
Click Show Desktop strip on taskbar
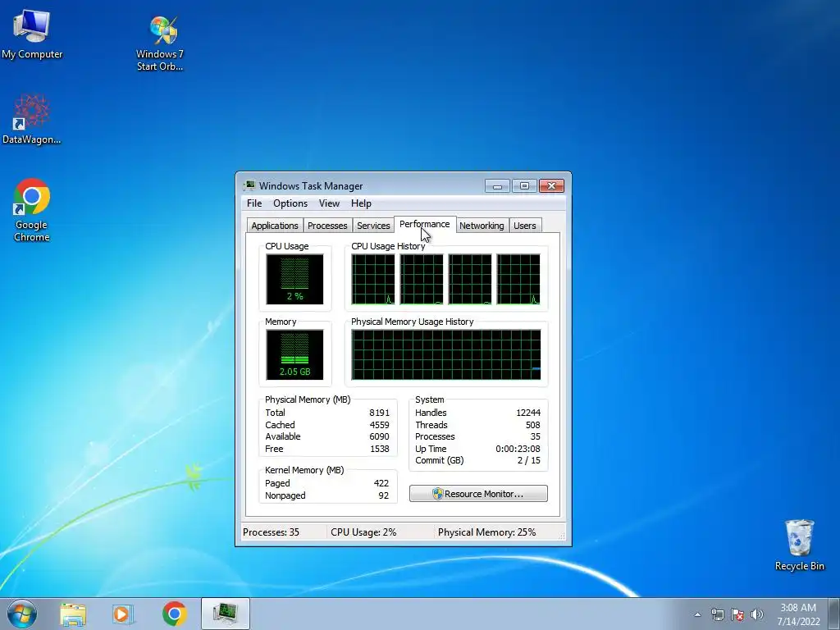point(834,614)
